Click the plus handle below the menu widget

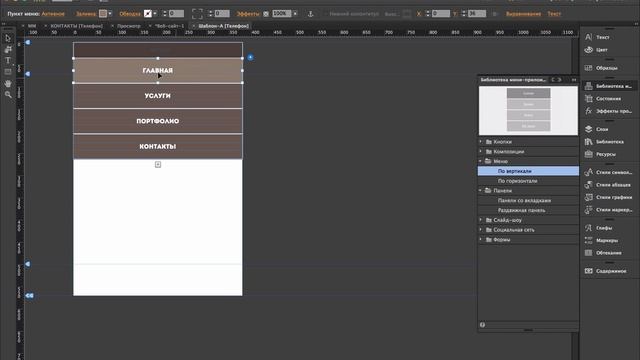tap(158, 164)
